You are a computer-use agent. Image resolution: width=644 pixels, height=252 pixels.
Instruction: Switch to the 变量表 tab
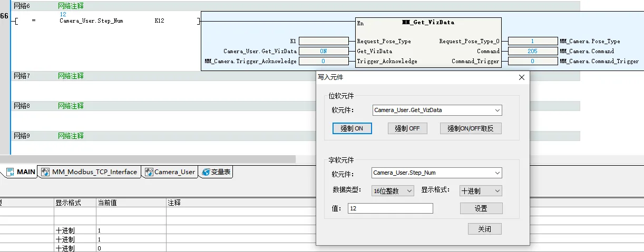pyautogui.click(x=215, y=172)
